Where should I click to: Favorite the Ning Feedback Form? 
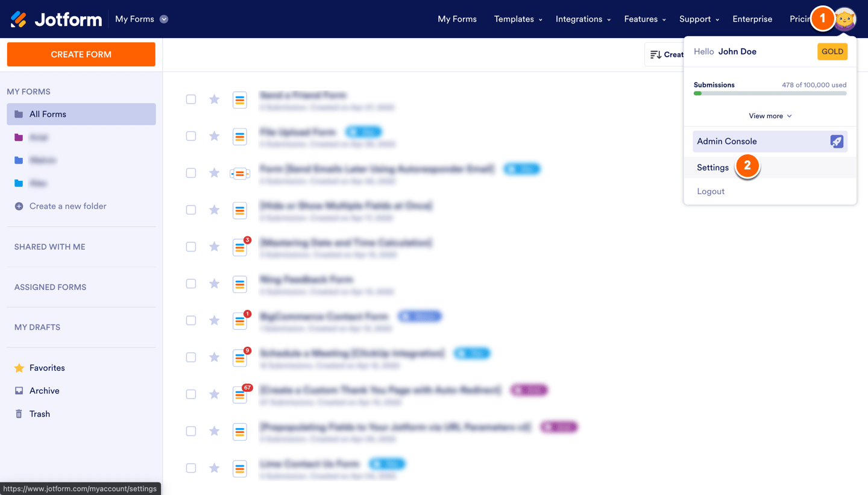tap(214, 284)
